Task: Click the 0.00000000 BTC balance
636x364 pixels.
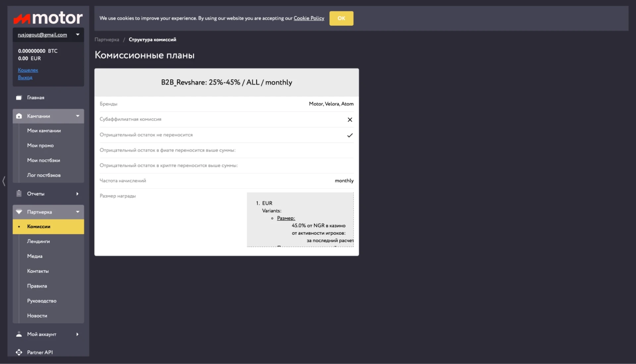Action: tap(38, 51)
